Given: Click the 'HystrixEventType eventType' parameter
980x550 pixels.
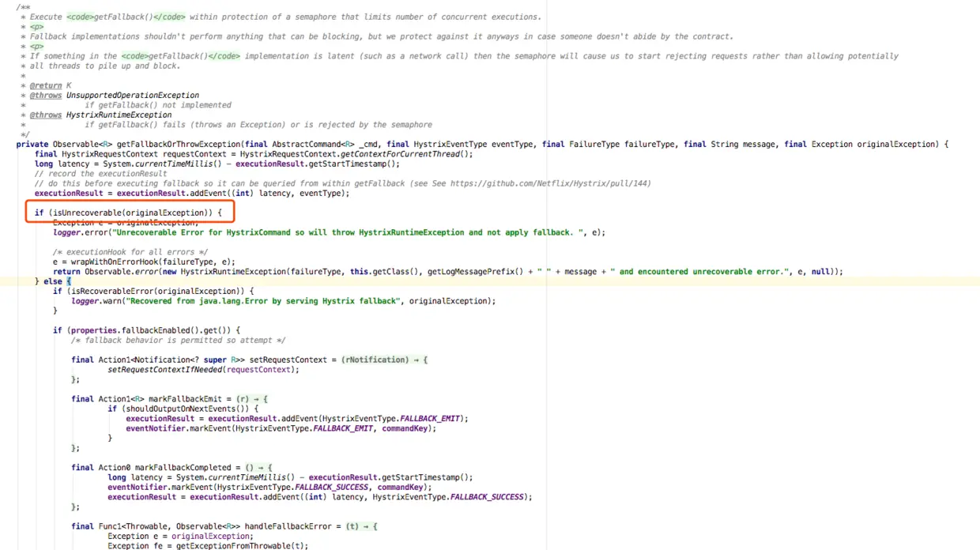Looking at the screenshot, I should pos(473,145).
